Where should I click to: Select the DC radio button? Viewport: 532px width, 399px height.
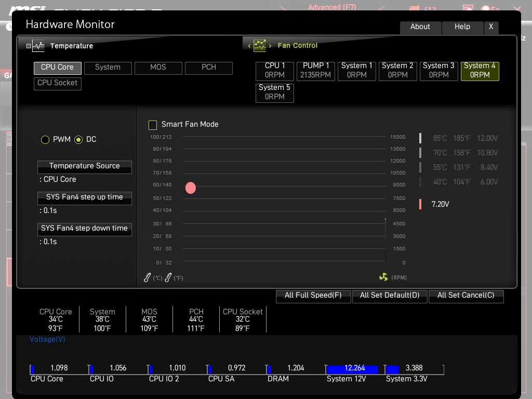pyautogui.click(x=78, y=139)
